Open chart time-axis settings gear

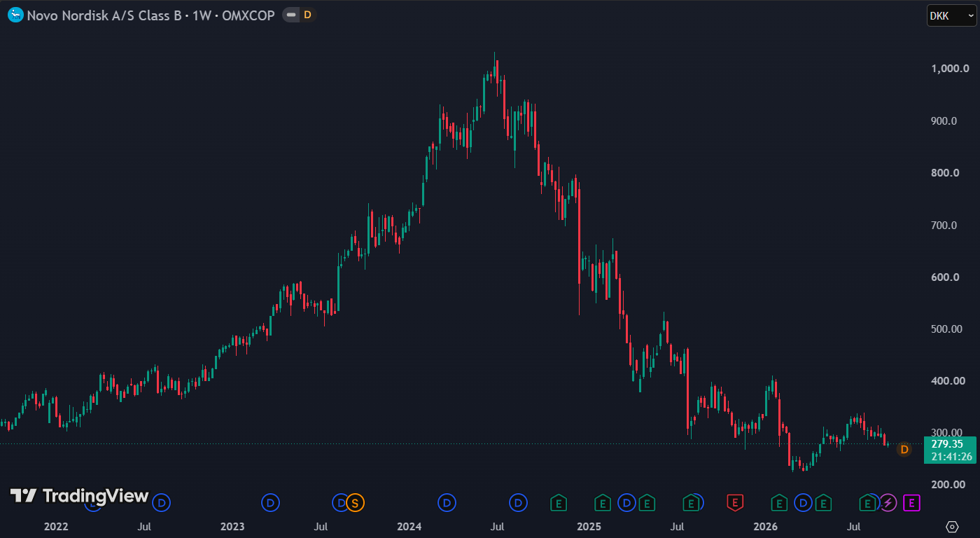tap(952, 526)
